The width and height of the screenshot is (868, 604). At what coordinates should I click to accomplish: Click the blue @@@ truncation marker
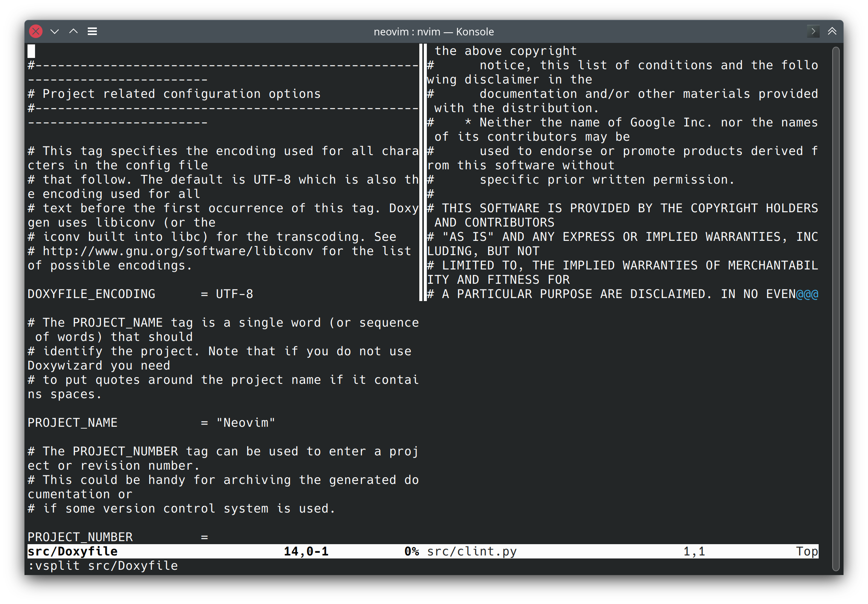[807, 294]
